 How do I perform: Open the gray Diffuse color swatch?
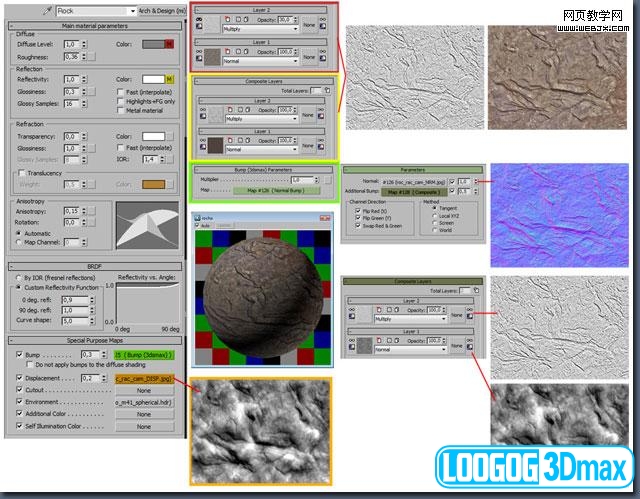[x=153, y=44]
